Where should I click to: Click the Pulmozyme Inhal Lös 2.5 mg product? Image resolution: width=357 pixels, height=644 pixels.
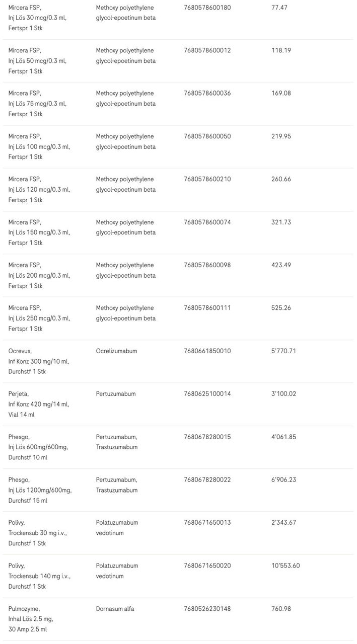click(x=31, y=619)
